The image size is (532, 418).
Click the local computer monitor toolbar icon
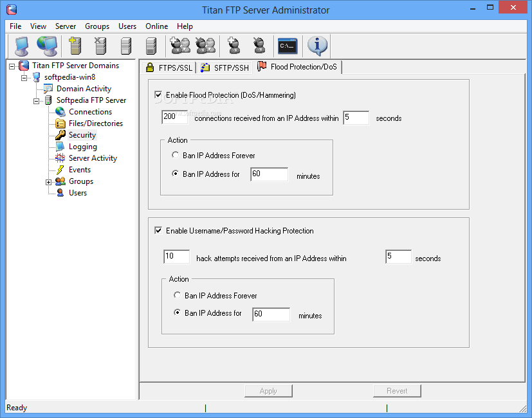coord(22,46)
